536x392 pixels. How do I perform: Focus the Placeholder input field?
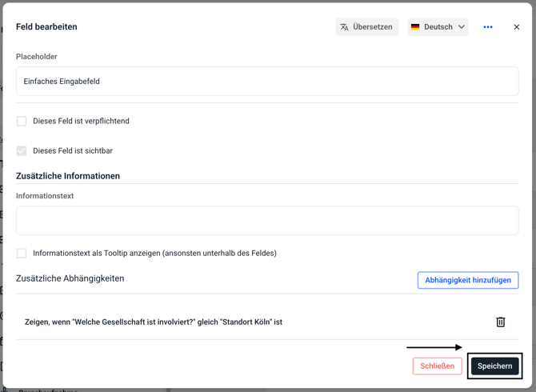[267, 82]
